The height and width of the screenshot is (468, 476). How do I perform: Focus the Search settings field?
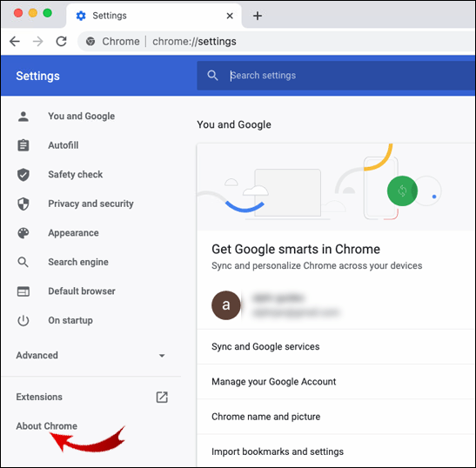click(336, 76)
